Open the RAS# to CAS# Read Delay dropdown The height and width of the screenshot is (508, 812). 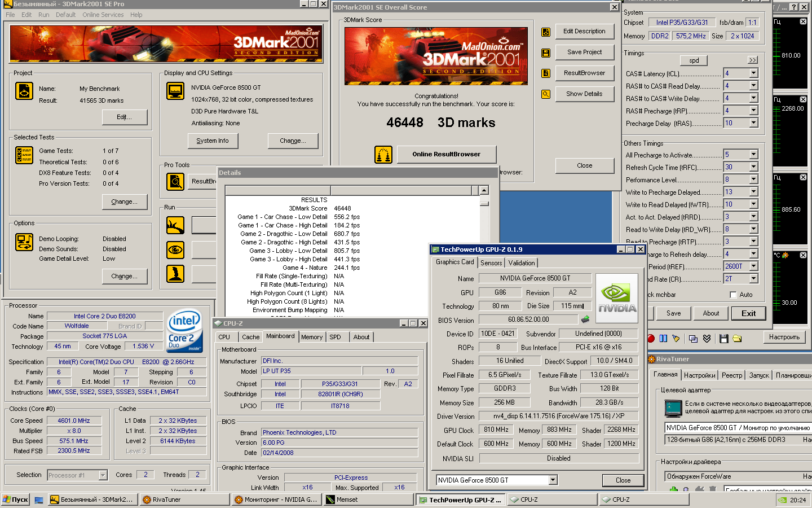[753, 86]
